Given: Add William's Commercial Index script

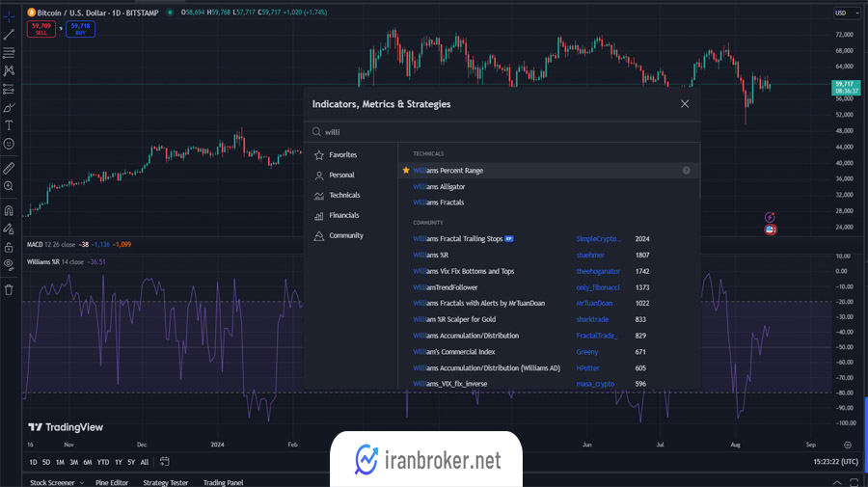Looking at the screenshot, I should [x=454, y=352].
